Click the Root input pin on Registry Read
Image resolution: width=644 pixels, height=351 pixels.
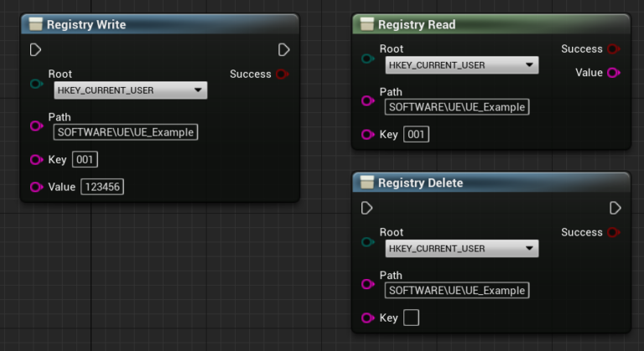(367, 59)
